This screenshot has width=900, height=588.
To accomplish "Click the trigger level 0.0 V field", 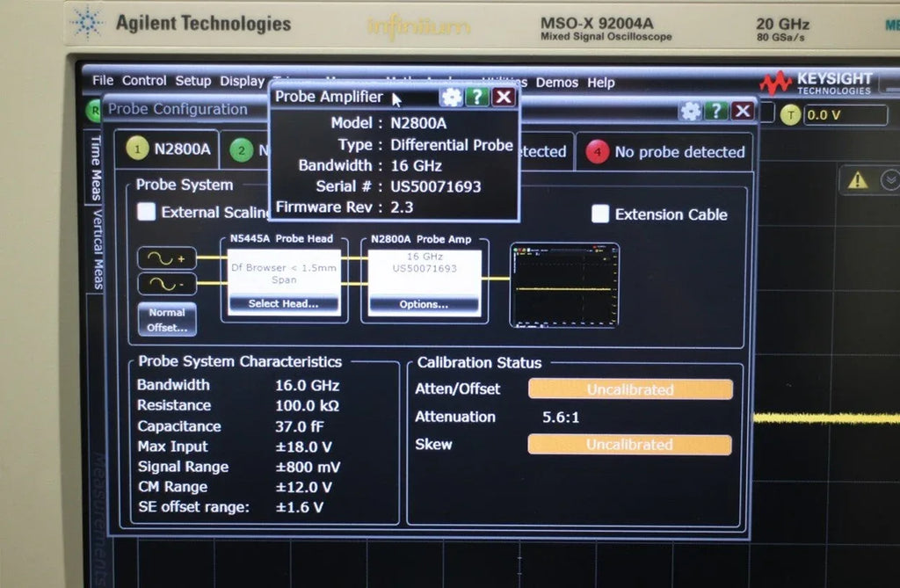I will click(x=846, y=115).
